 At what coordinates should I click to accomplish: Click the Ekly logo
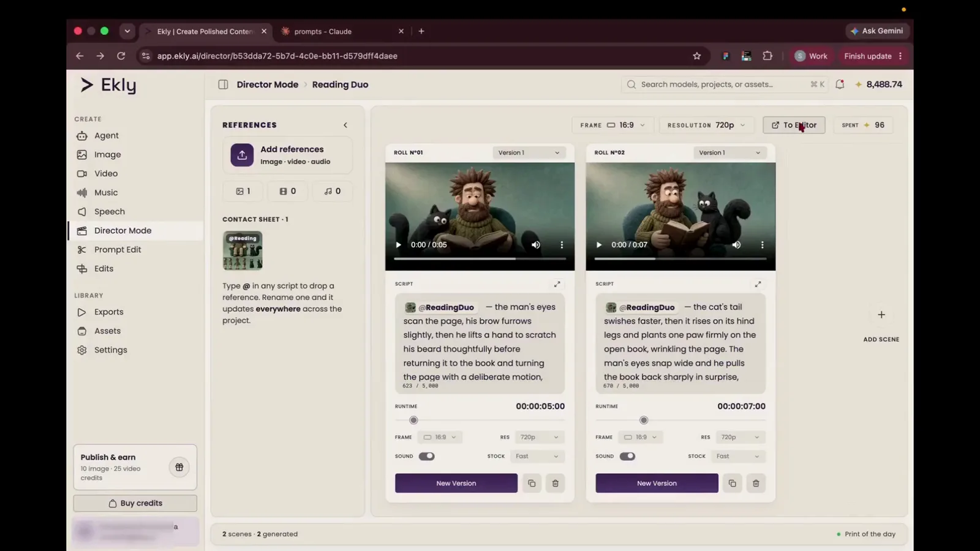click(x=108, y=85)
